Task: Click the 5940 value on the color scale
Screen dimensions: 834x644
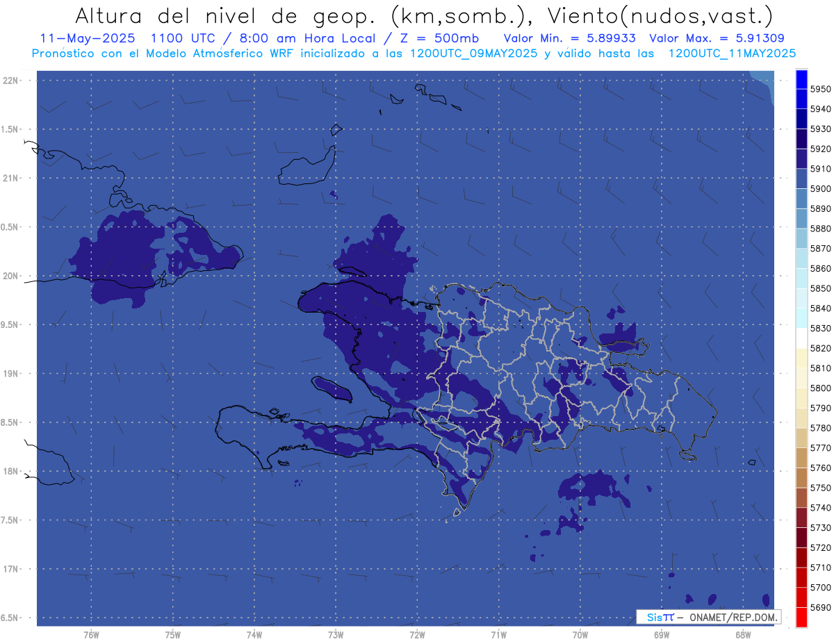Action: click(820, 109)
